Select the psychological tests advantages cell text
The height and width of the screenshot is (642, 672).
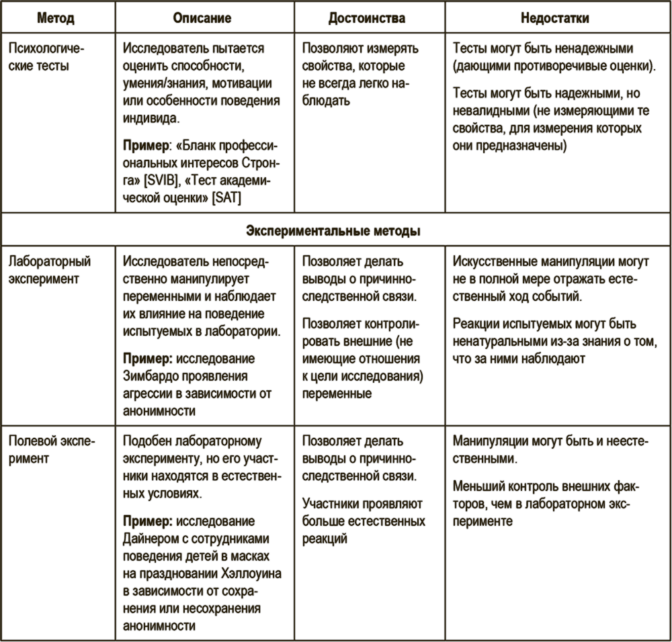point(360,75)
